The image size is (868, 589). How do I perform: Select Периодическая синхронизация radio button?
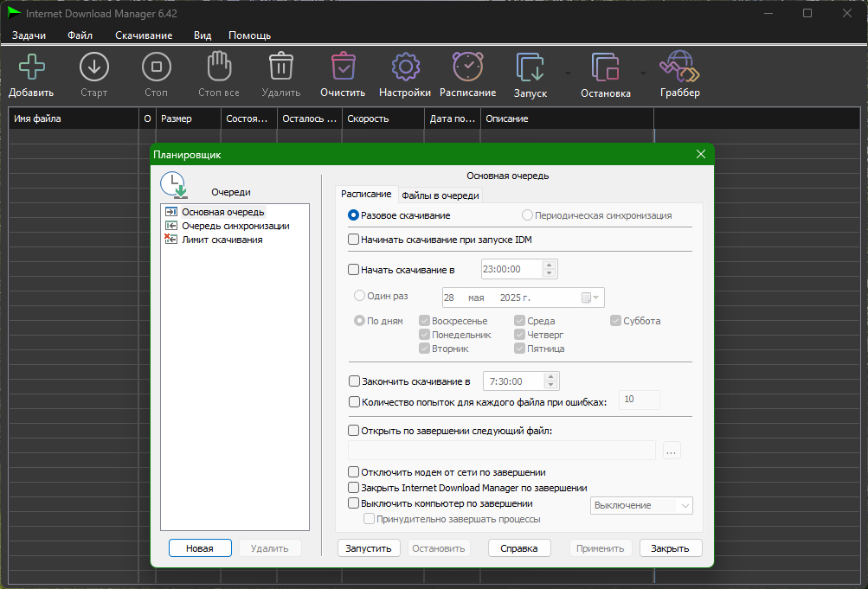(527, 215)
